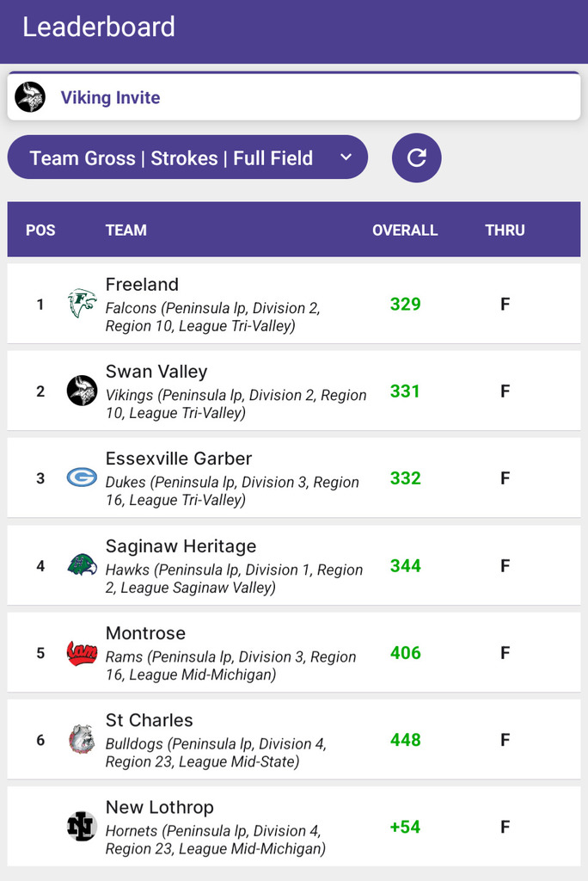
Task: Open the Montrose team name
Action: 145,633
